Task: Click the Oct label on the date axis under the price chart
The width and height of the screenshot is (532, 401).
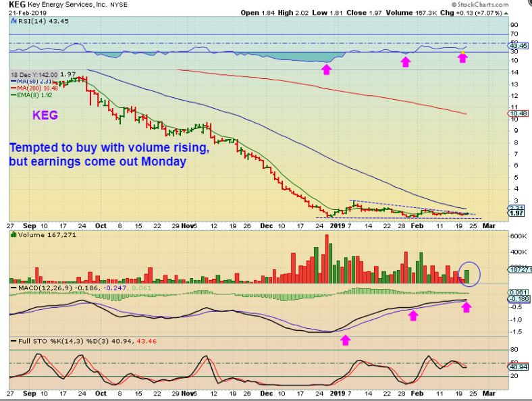Action: click(101, 226)
